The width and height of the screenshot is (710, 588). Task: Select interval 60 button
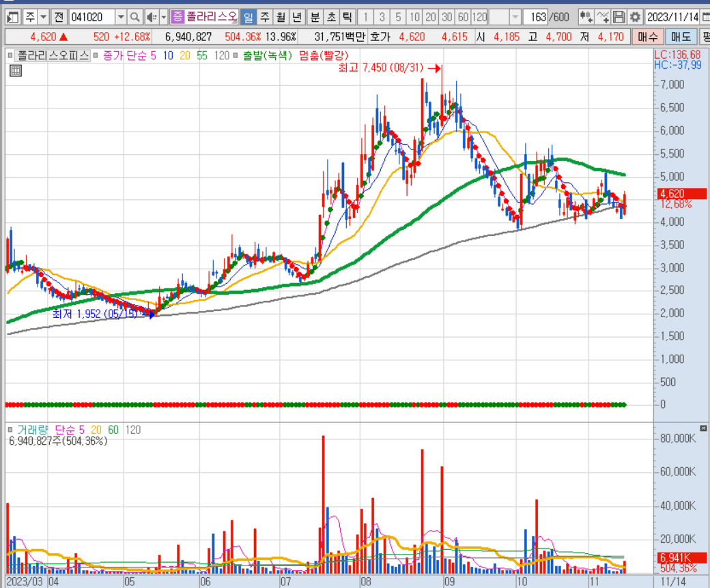point(463,18)
